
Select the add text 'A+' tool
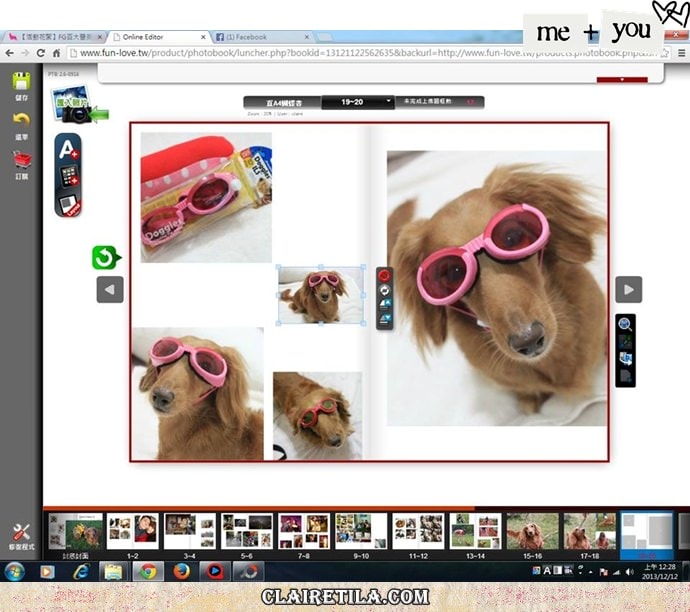pyautogui.click(x=68, y=150)
